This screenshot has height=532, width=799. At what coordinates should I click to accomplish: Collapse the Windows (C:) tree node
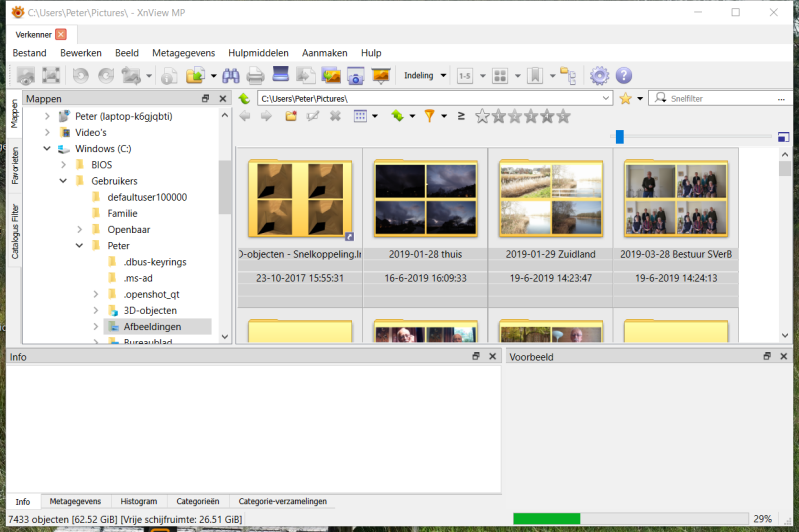coord(47,149)
